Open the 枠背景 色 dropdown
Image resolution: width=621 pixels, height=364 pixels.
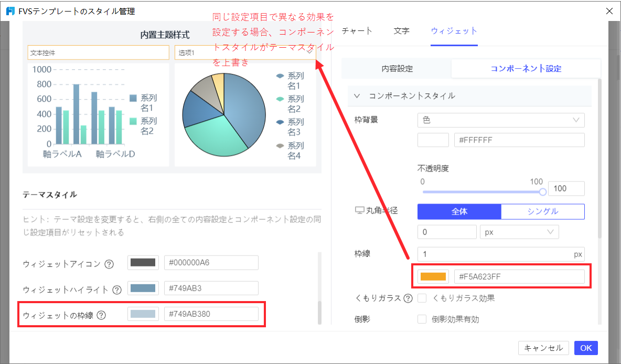(x=501, y=120)
